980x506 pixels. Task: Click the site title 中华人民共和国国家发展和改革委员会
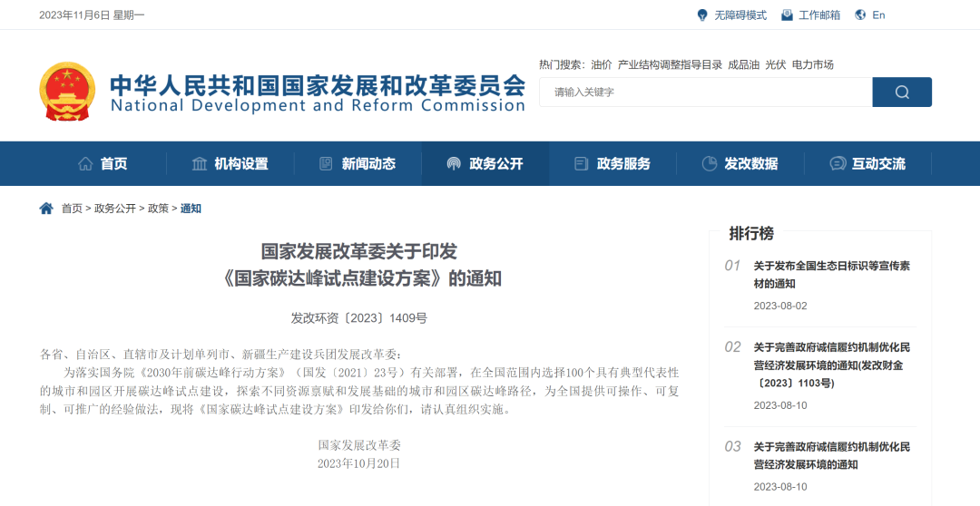click(318, 85)
